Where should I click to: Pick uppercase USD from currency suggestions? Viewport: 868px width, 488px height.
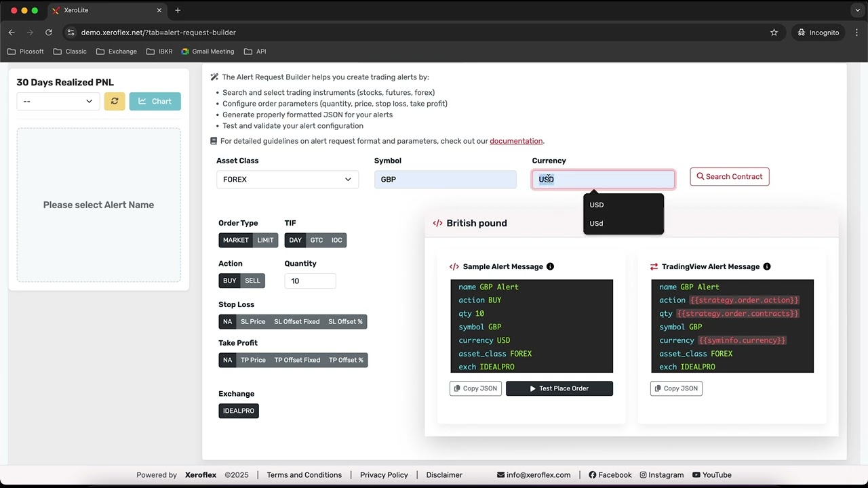[623, 205]
